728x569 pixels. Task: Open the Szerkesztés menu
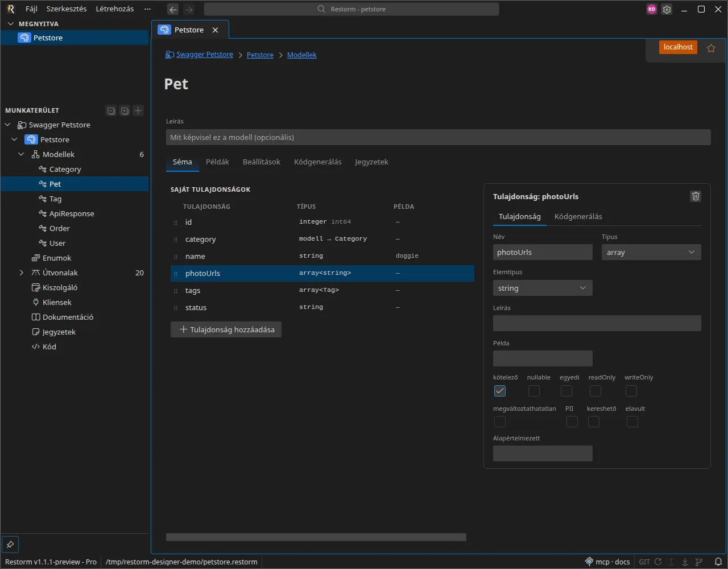coord(67,9)
